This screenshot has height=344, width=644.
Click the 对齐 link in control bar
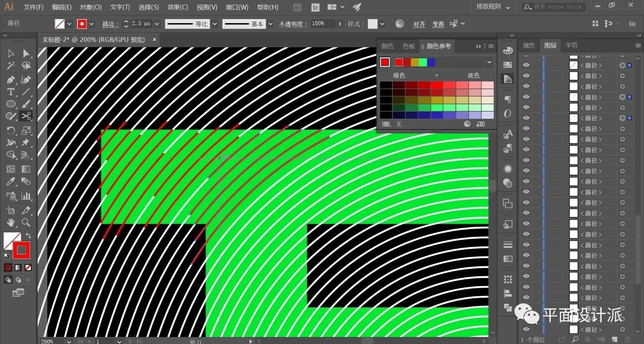[x=419, y=24]
